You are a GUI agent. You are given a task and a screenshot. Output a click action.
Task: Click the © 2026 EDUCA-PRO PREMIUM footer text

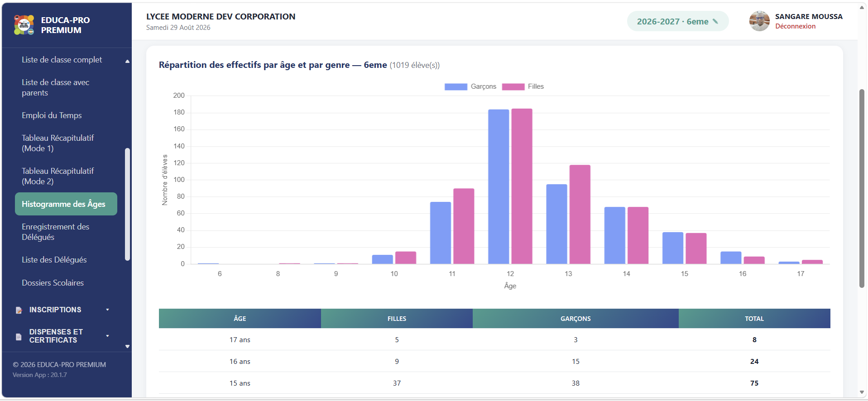coord(59,365)
